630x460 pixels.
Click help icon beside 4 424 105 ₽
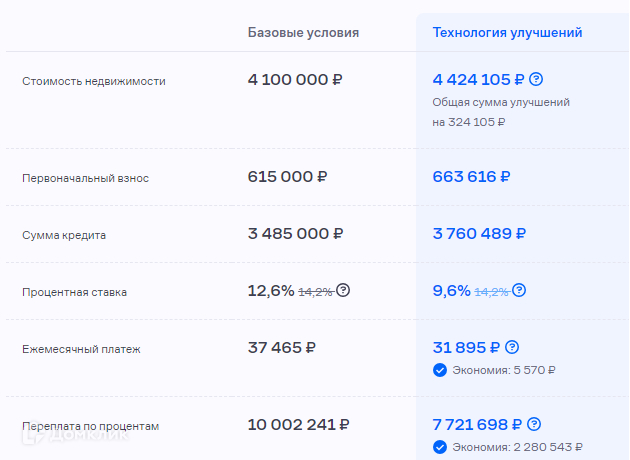[x=536, y=80]
